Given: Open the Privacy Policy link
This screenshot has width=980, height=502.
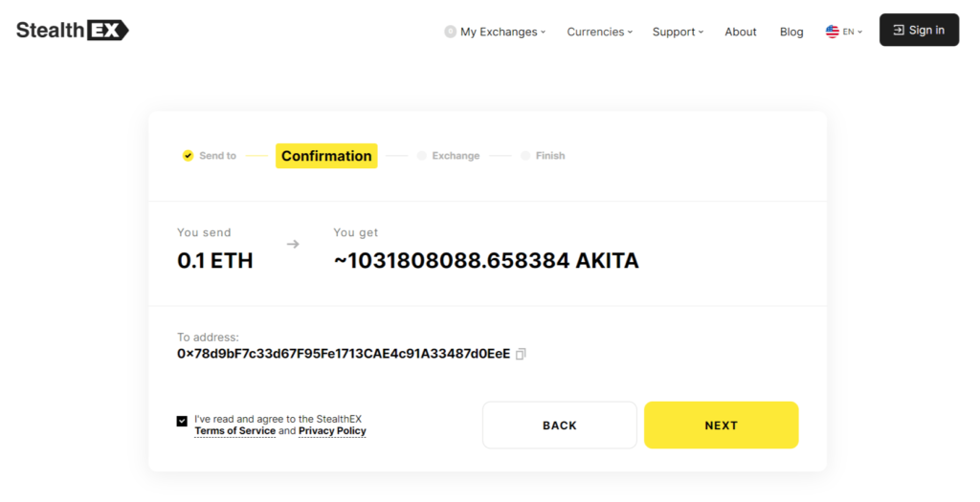Looking at the screenshot, I should (x=332, y=431).
